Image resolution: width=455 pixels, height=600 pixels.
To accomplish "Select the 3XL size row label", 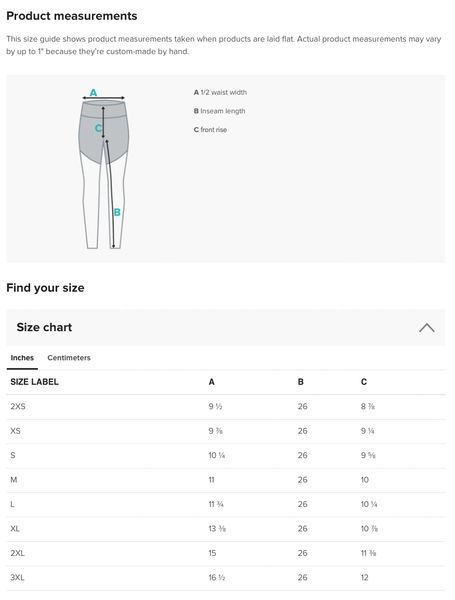I will (x=17, y=578).
